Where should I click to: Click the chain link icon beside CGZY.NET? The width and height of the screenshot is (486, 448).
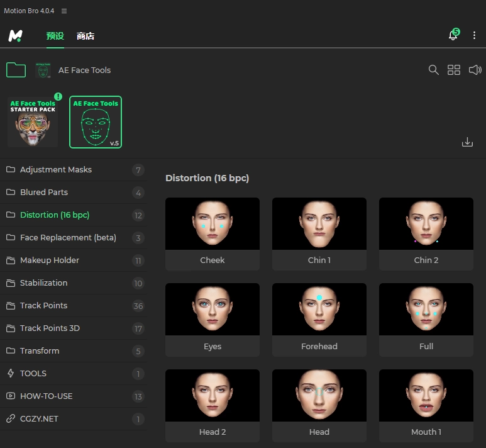coord(11,418)
